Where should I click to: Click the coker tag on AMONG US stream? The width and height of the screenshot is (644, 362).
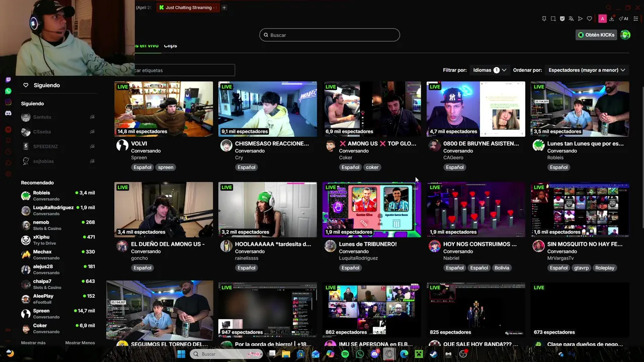point(372,167)
